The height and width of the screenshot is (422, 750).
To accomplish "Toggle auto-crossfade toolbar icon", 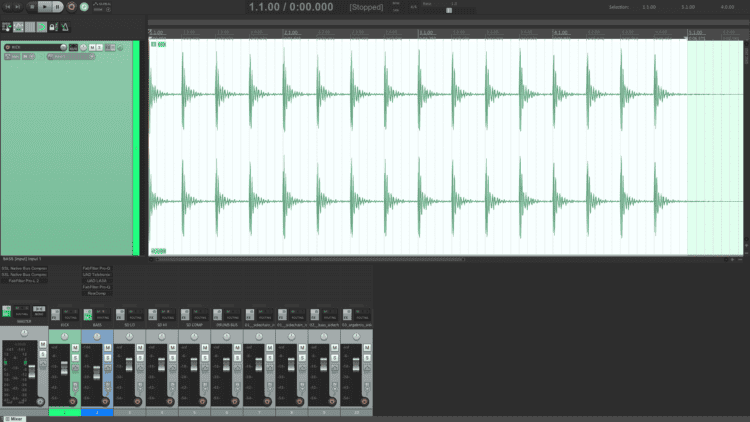I will point(7,27).
